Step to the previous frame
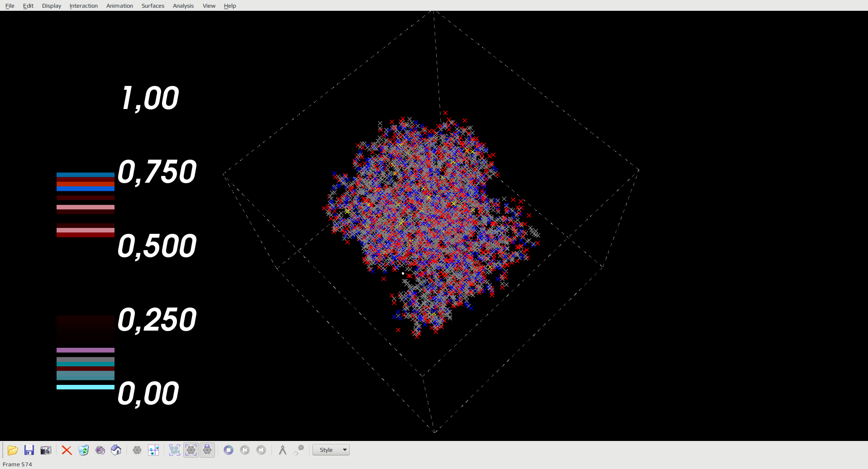The image size is (868, 469). click(x=245, y=450)
